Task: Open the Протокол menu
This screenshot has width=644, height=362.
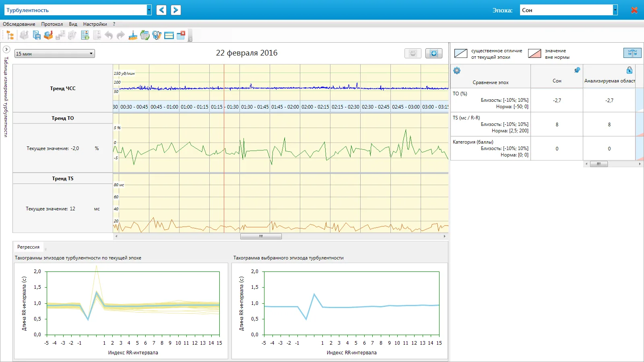Action: click(52, 24)
